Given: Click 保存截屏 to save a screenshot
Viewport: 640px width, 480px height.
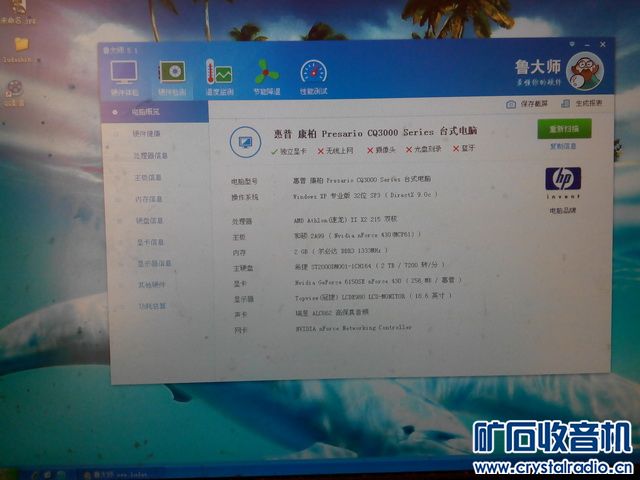Looking at the screenshot, I should (x=534, y=104).
